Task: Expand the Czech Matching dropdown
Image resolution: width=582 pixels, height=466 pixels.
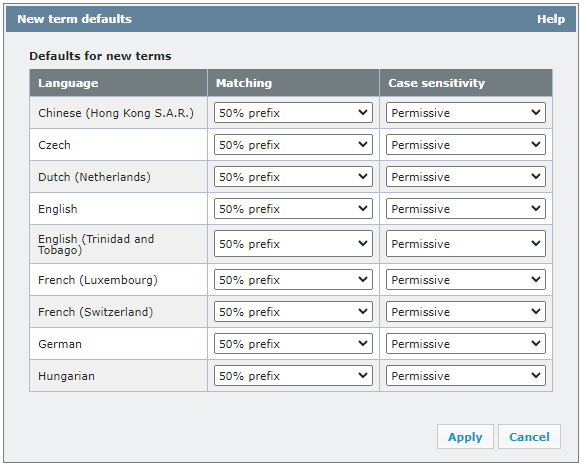Action: tap(293, 144)
